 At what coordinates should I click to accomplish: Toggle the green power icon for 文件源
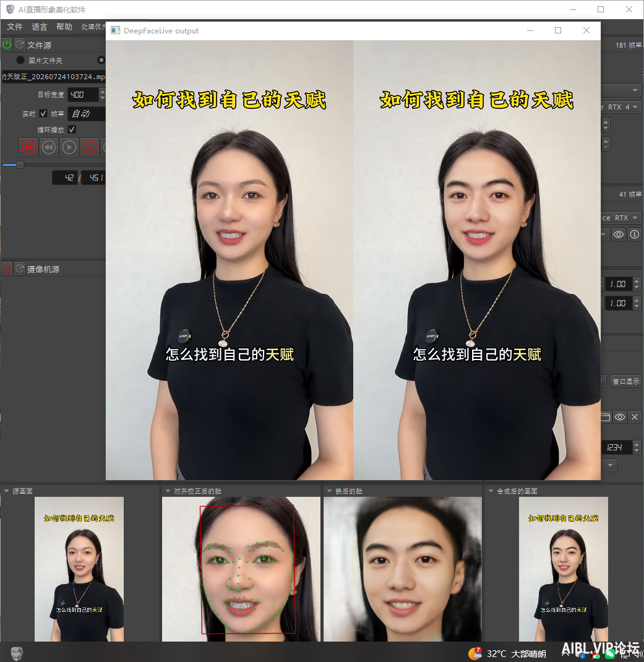coord(7,45)
